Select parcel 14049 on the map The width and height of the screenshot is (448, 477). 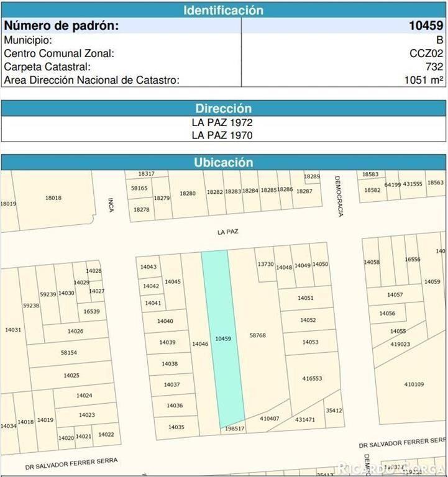coord(302,265)
